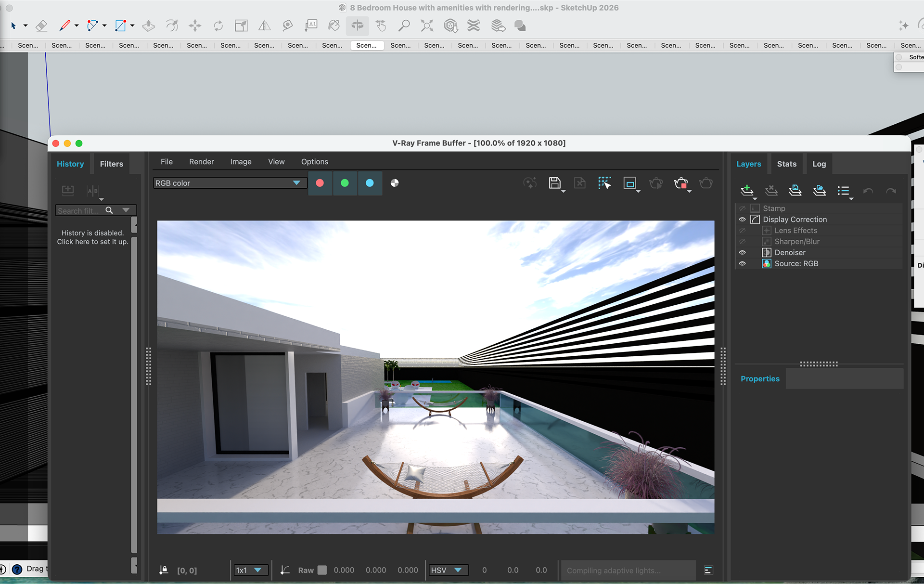
Task: Toggle Display Correction layer visibility
Action: pos(742,220)
